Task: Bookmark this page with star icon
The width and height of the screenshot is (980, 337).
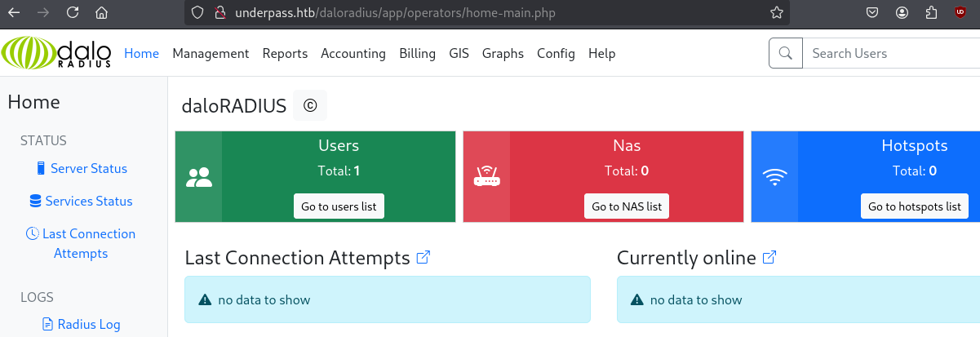Action: click(777, 13)
